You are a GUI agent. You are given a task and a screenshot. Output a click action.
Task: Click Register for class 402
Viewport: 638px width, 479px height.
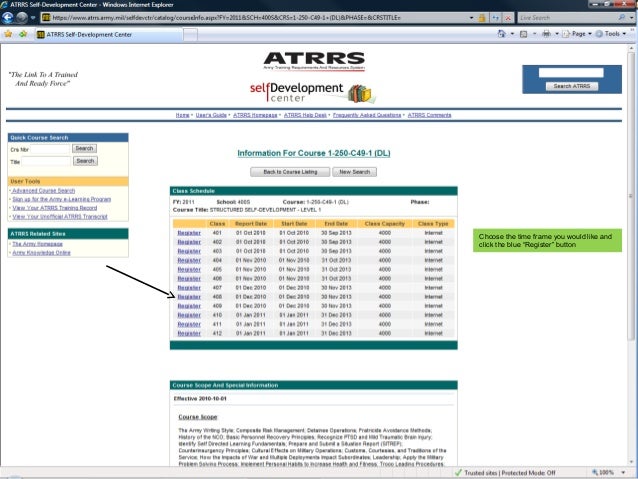(189, 242)
